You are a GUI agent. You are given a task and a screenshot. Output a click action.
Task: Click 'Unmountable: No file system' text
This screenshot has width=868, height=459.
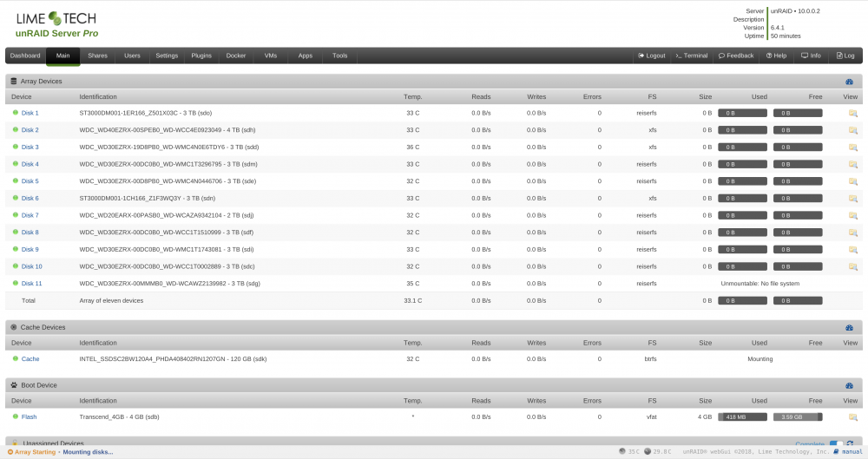pyautogui.click(x=760, y=284)
